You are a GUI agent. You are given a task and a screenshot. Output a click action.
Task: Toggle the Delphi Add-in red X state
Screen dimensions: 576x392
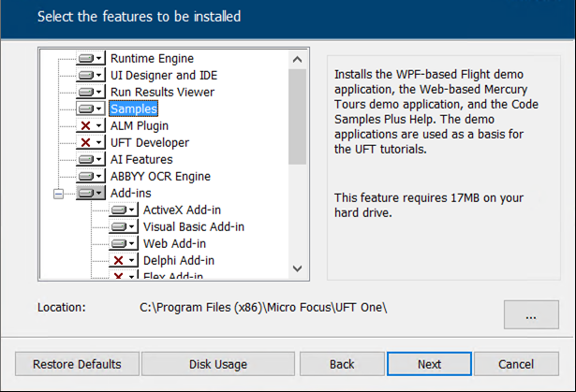click(x=119, y=261)
